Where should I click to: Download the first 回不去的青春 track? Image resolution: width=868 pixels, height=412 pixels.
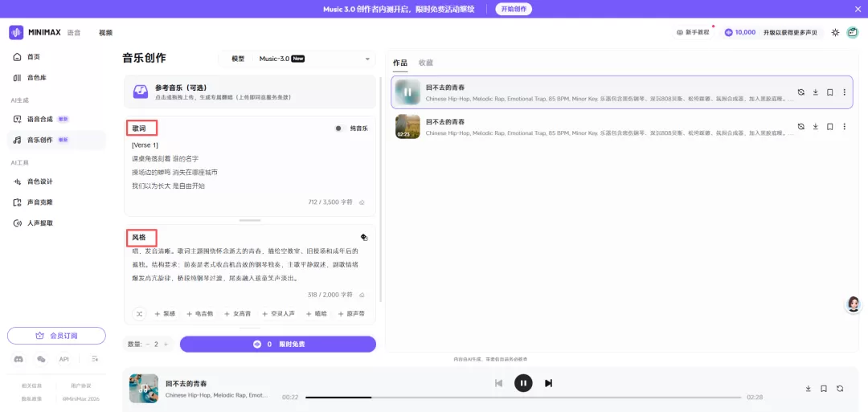(x=816, y=92)
